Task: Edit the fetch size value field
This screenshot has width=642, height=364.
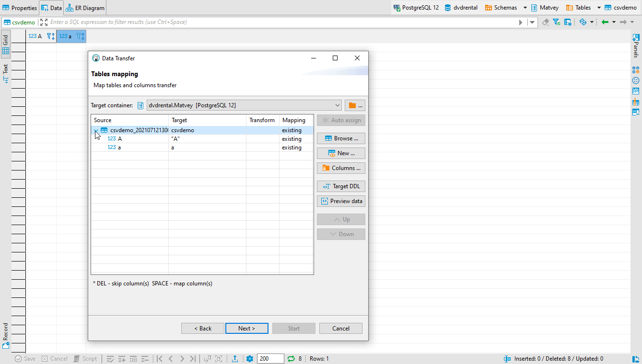Action: point(270,358)
